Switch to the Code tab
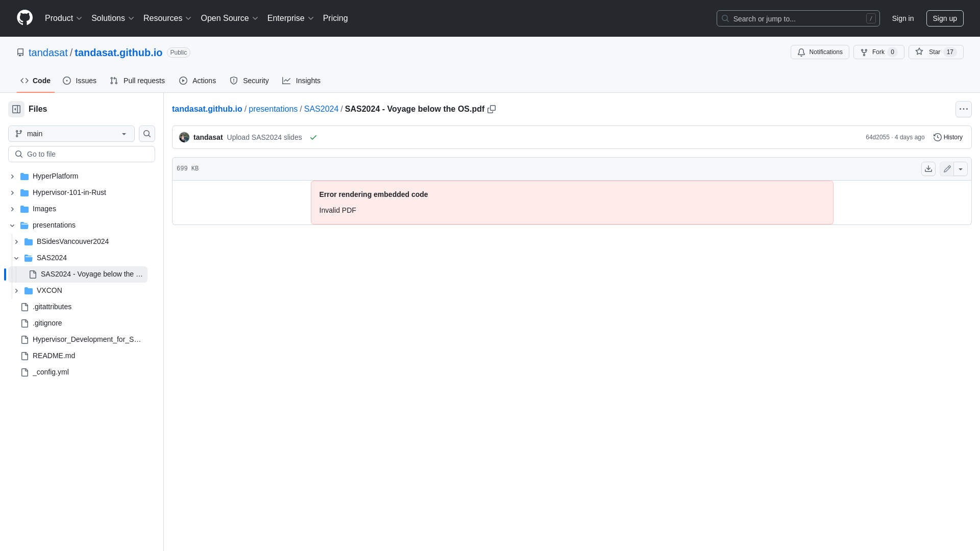The image size is (980, 551). coord(35,81)
